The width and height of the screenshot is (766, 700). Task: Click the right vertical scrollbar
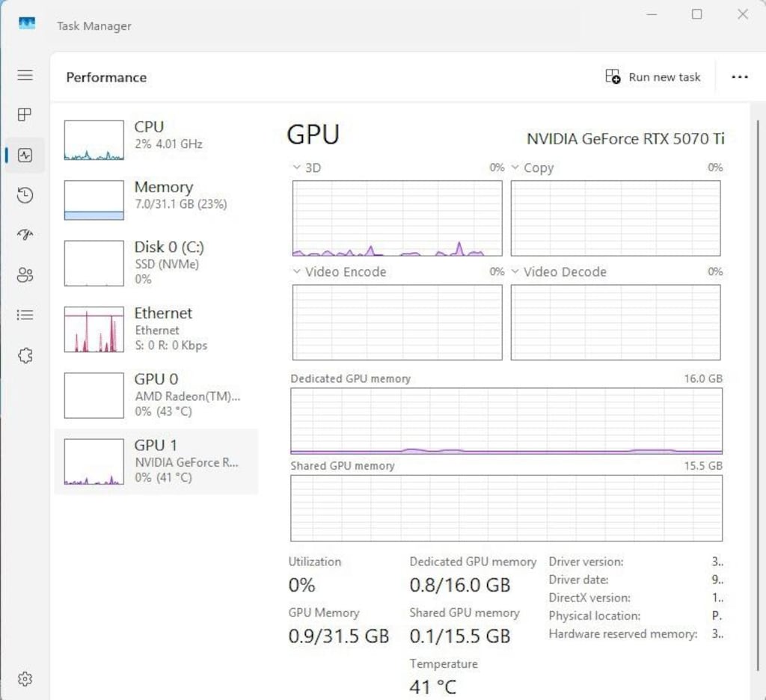point(759,396)
